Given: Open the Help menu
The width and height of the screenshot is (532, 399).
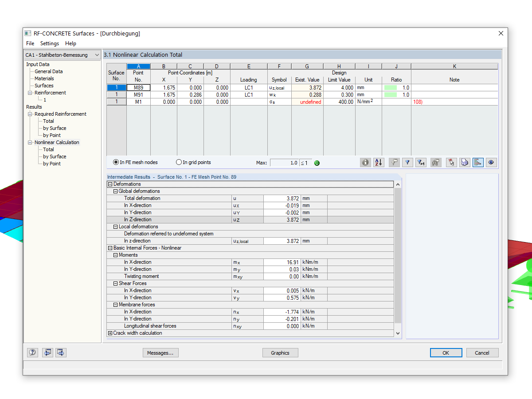Looking at the screenshot, I should coord(70,43).
